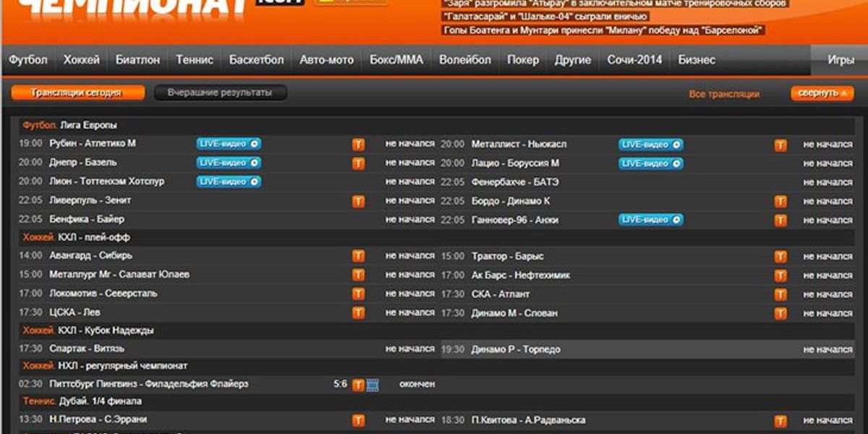The image size is (868, 434).
Task: Read headline about Заря defeating Атырау
Action: pos(616,4)
